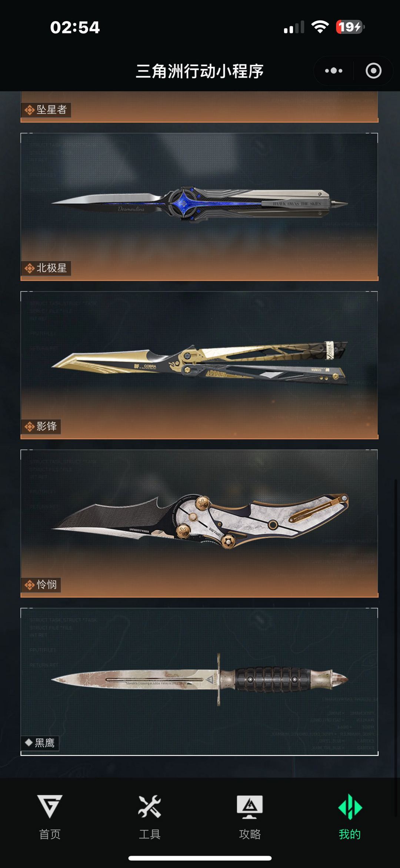Select the 北极星 blue knife card
Viewport: 400px width, 868px height.
click(199, 207)
